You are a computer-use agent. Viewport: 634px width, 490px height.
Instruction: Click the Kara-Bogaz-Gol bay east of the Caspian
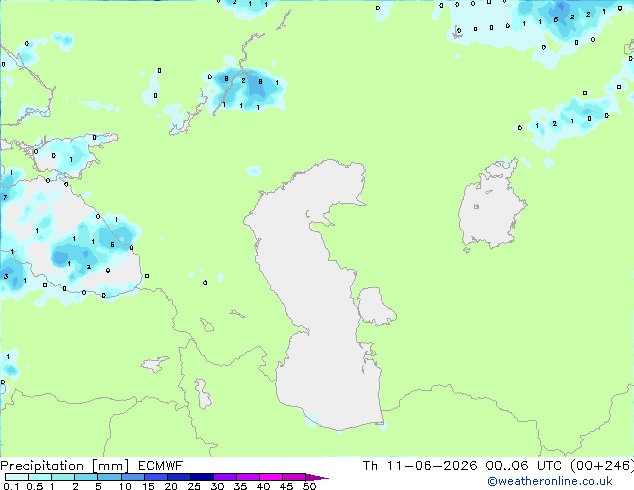click(x=375, y=306)
